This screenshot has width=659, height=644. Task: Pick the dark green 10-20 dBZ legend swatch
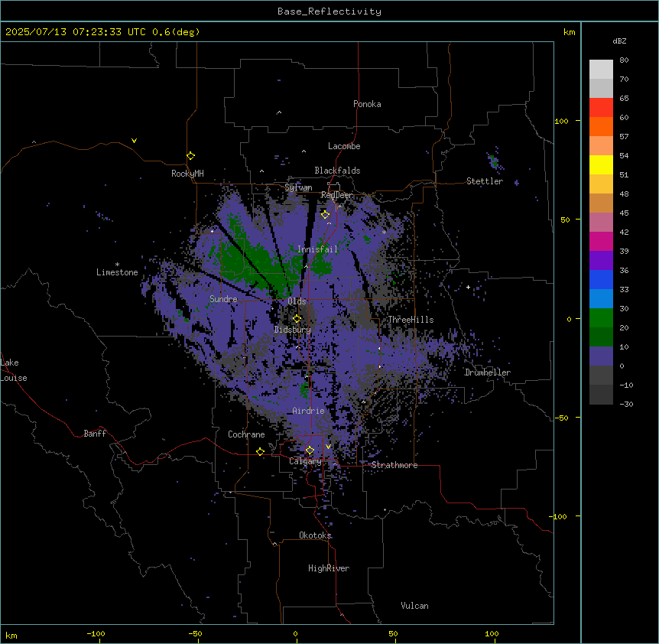tap(601, 337)
